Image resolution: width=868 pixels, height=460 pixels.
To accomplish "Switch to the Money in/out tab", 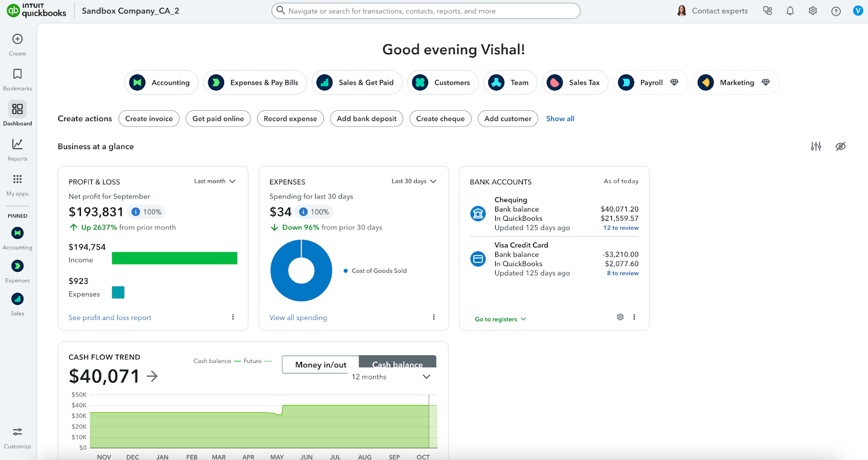I will (321, 365).
